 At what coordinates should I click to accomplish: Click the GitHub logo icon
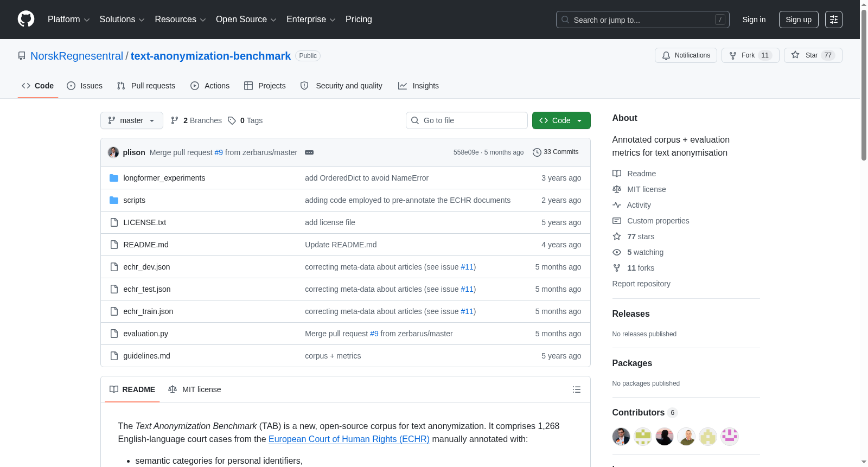pos(26,20)
